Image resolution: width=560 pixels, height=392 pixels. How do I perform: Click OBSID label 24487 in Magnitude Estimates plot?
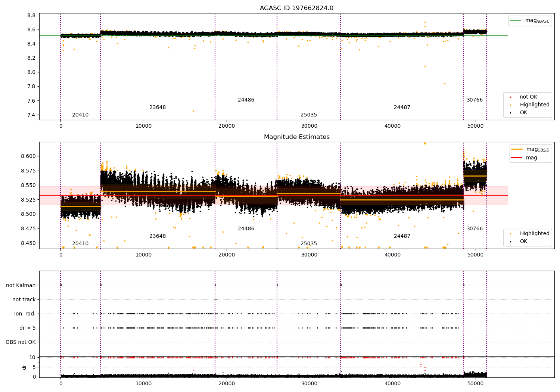click(x=402, y=236)
